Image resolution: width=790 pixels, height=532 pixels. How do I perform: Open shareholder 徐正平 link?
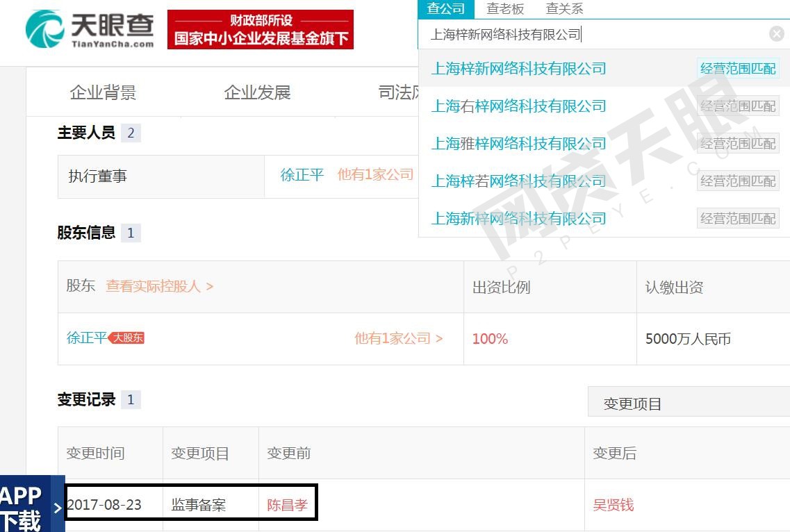[x=87, y=338]
